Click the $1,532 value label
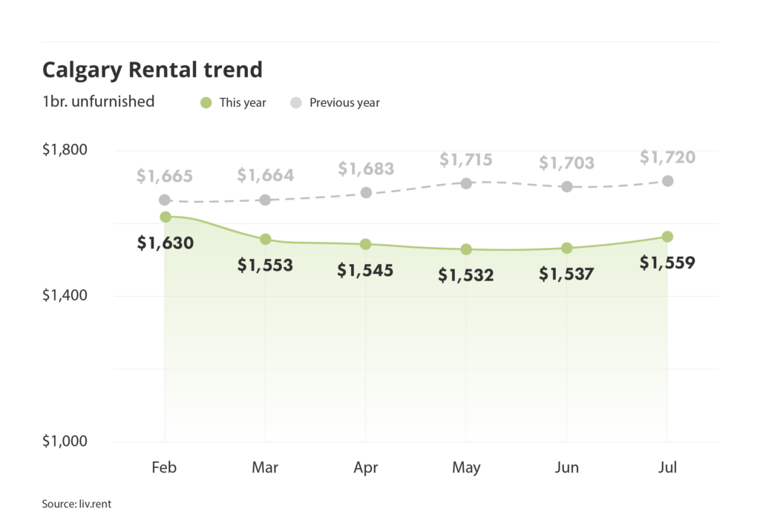This screenshot has width=760, height=532. coord(466,275)
